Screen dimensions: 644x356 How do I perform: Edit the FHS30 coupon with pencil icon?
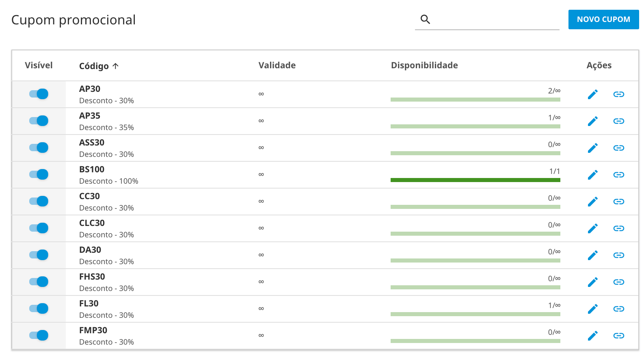[593, 282]
